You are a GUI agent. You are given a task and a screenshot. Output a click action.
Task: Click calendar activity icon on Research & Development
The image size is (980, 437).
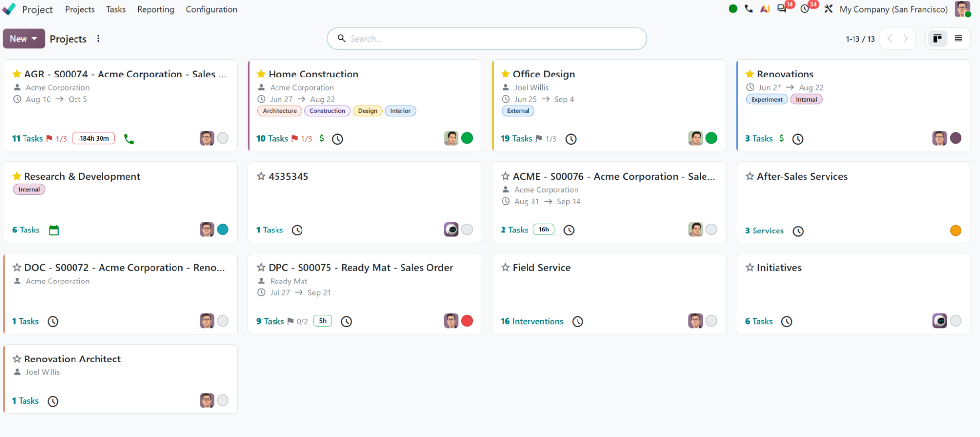[54, 230]
